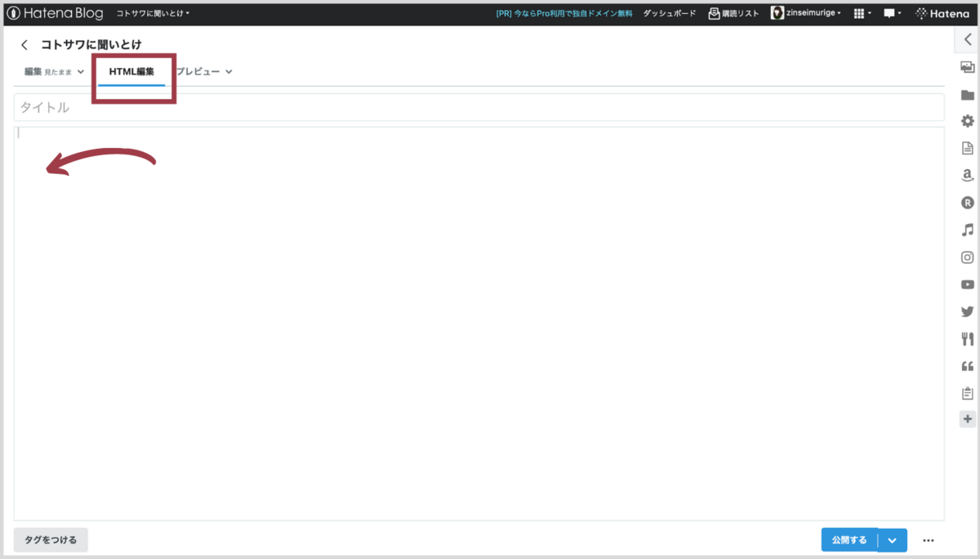Select the HTML編集 tab

[131, 72]
